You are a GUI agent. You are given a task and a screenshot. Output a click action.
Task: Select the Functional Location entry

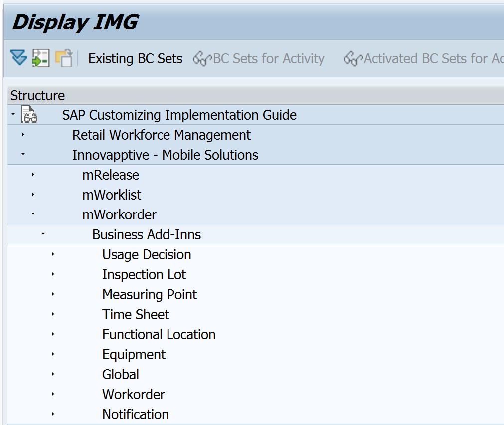click(159, 335)
